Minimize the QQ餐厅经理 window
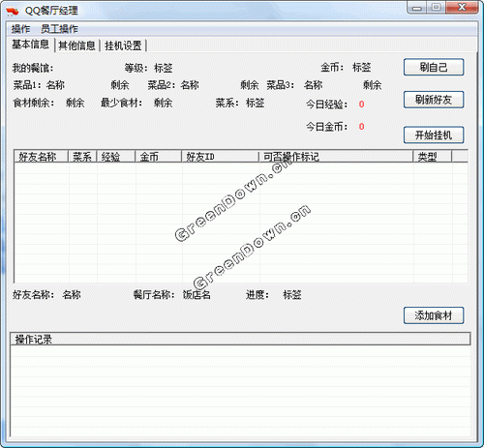 [417, 8]
